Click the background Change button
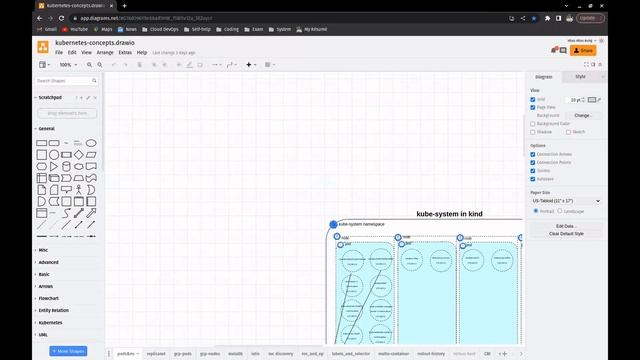 tap(582, 116)
